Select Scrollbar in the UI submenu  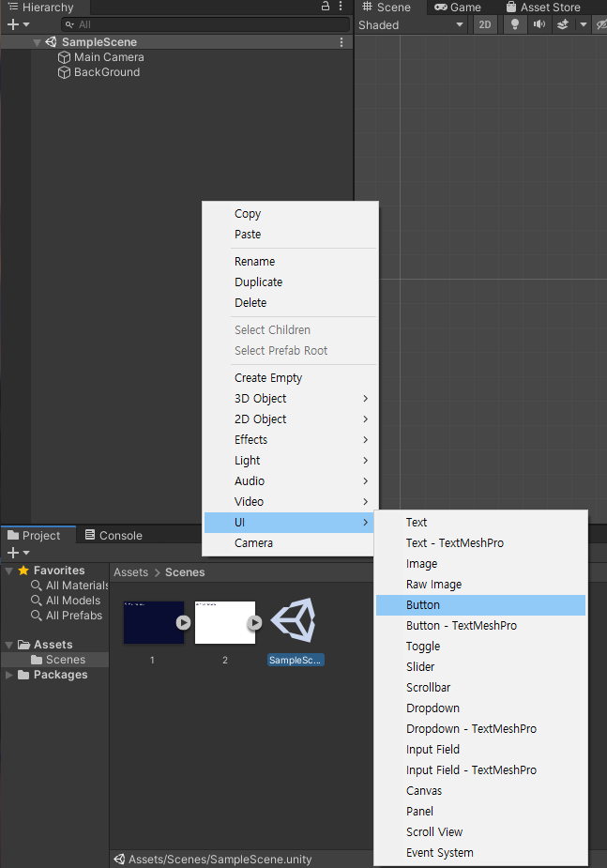pyautogui.click(x=480, y=688)
